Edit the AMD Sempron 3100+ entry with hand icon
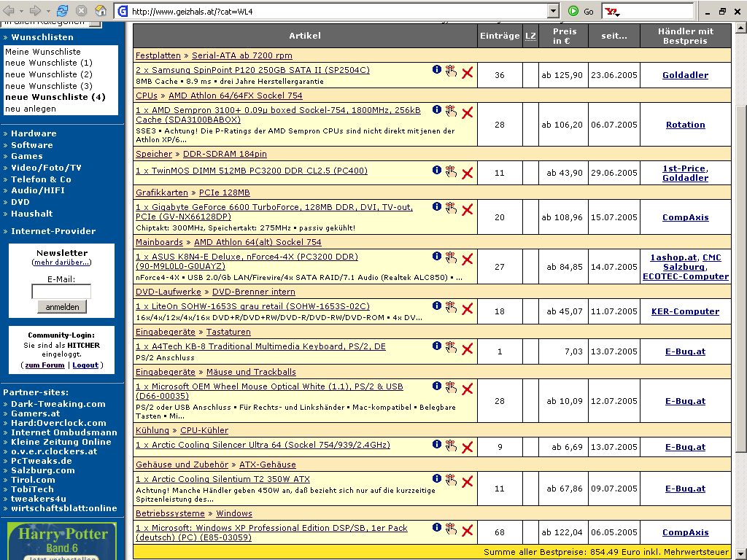The width and height of the screenshot is (747, 560). click(x=451, y=111)
